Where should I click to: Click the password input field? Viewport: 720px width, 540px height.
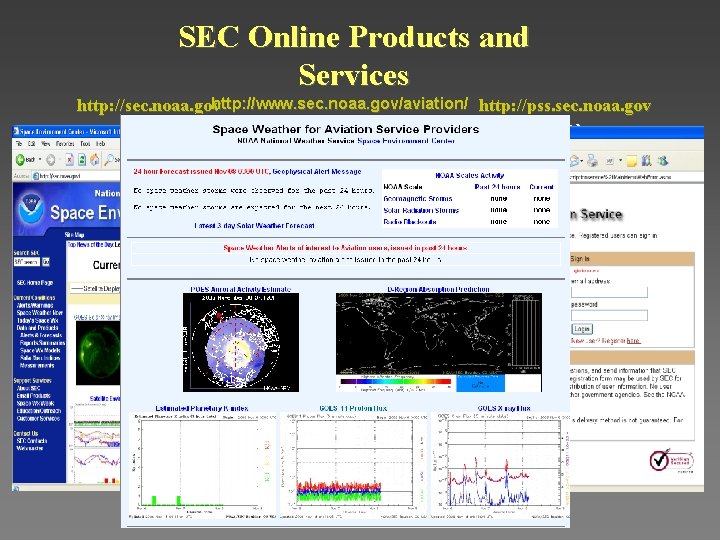[x=609, y=315]
